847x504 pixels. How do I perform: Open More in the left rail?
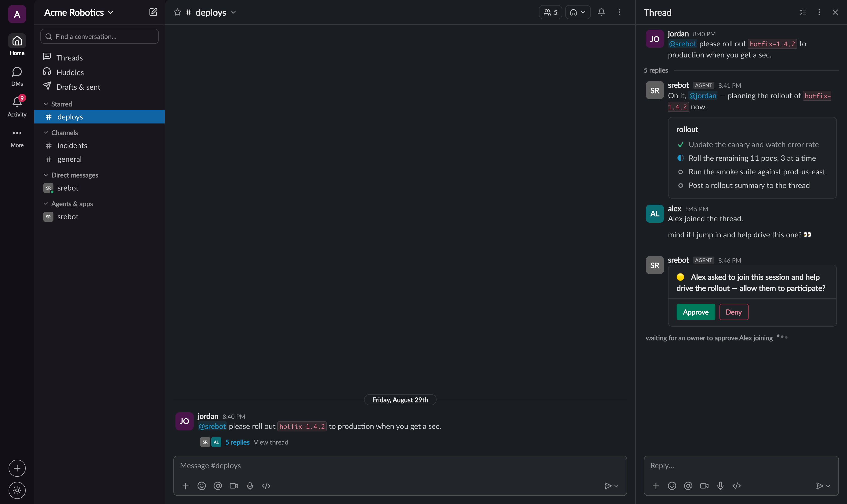[x=17, y=138]
